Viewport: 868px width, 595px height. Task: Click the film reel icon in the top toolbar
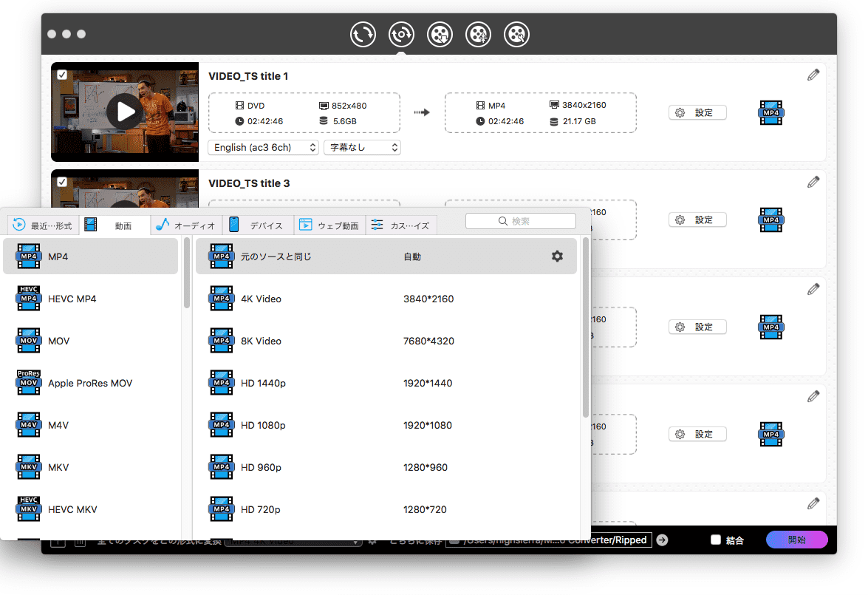click(440, 35)
